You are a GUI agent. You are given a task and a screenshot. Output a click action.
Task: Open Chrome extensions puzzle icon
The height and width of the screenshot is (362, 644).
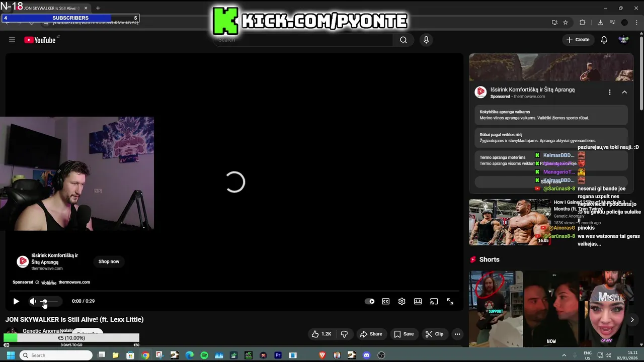click(x=583, y=22)
